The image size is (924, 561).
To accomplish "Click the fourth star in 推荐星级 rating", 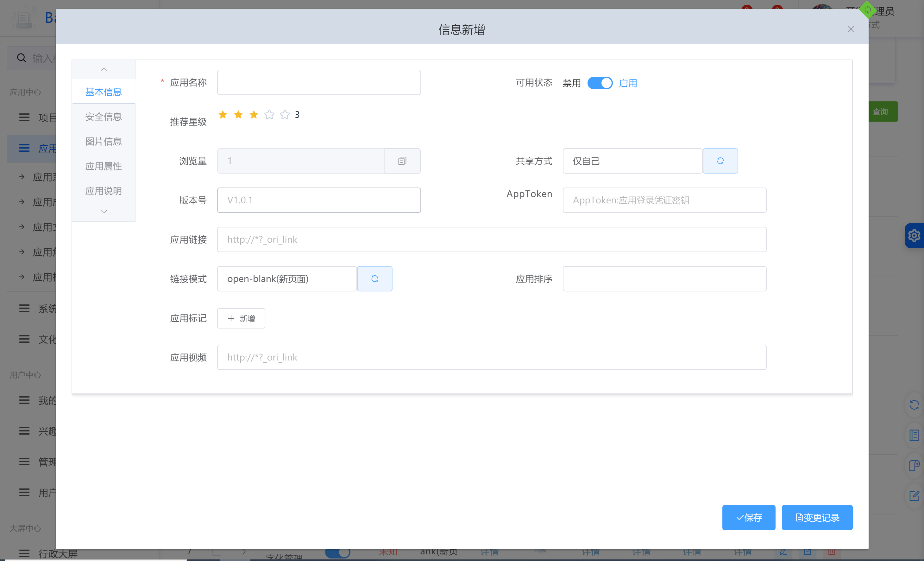I will coord(269,114).
